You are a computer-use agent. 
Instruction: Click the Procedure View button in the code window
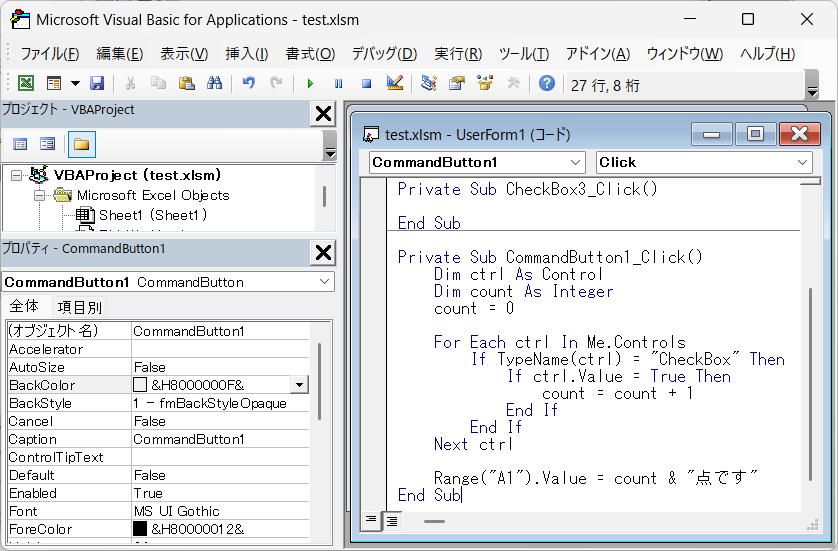coord(371,521)
